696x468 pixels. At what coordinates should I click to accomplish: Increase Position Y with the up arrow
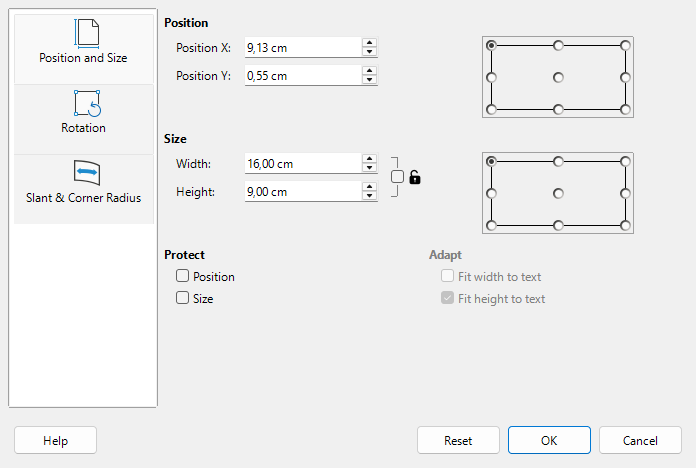[x=369, y=71]
